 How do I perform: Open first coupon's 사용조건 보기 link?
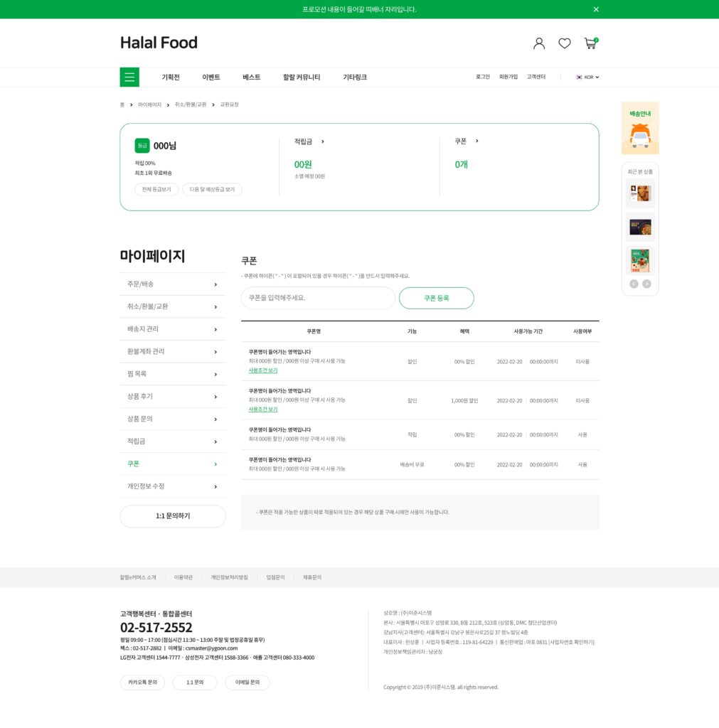(263, 371)
